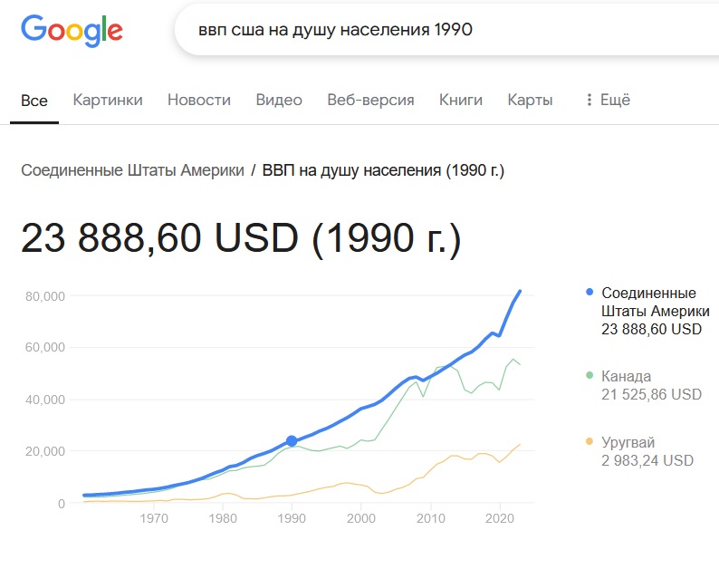
Task: Click the three-dot icon beside Ещё
Action: 590,100
